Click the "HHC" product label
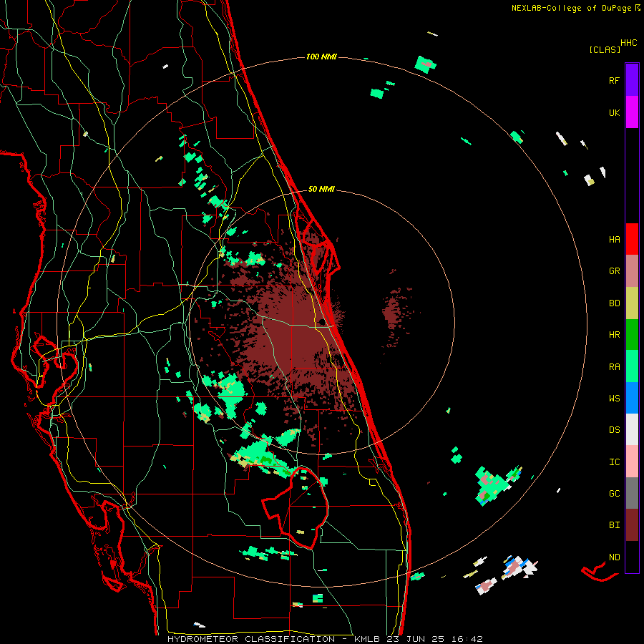Image resolution: width=644 pixels, height=644 pixels. click(x=629, y=43)
